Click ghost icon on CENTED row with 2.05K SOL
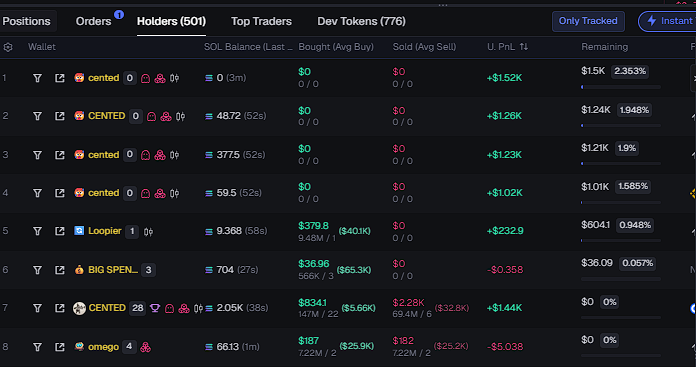Screen dimensions: 696x367 pos(169,308)
